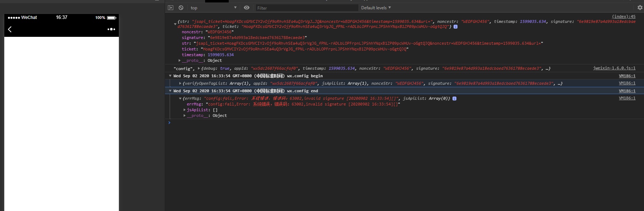Open VM186:1 link on verifyOpenTagList row
Image resolution: width=644 pixels, height=211 pixels.
(627, 83)
